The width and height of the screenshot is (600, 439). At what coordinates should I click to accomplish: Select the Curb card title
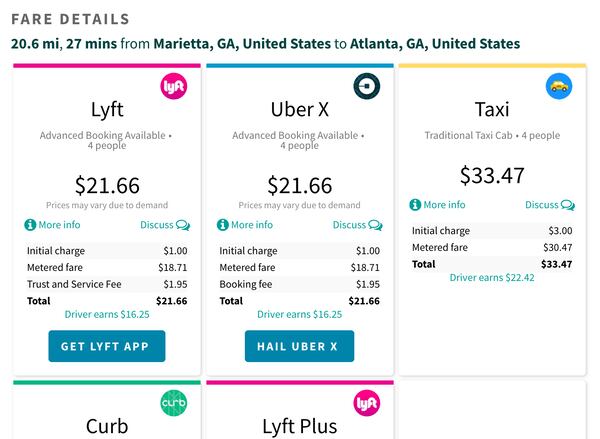pos(107,426)
